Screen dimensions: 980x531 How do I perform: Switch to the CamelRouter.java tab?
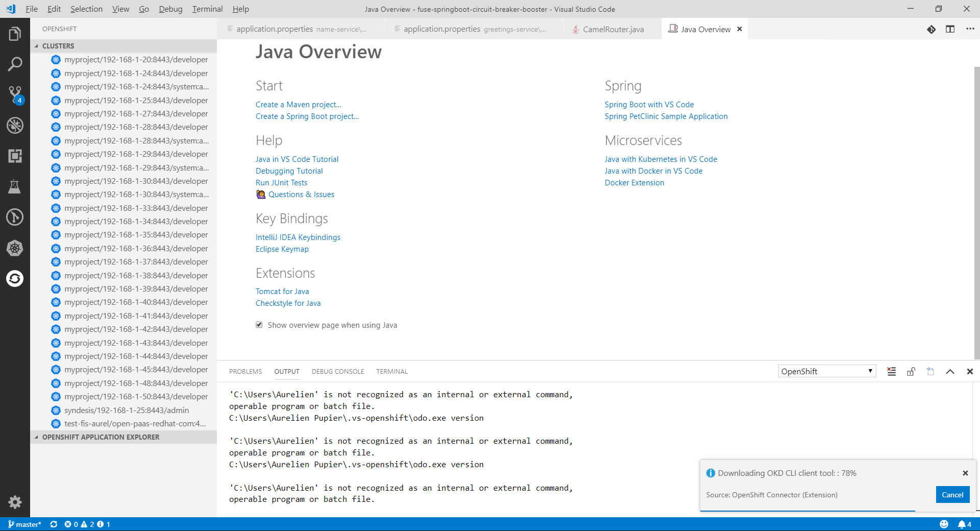tap(612, 29)
